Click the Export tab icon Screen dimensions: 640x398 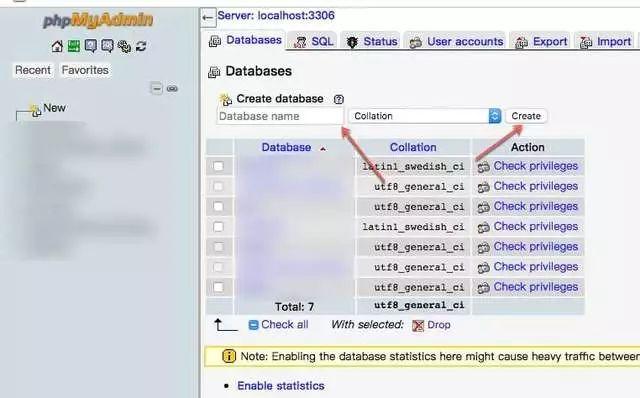[521, 42]
